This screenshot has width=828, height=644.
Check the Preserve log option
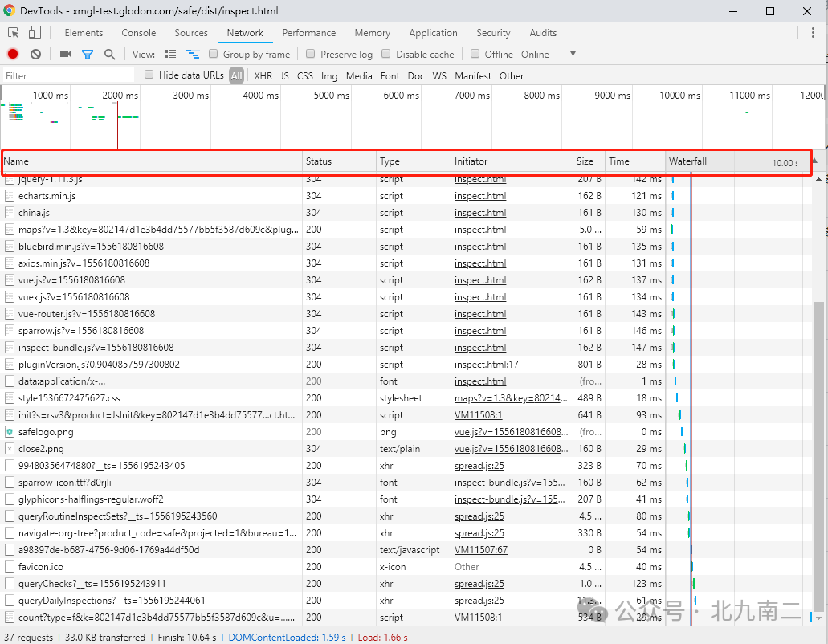coord(310,55)
